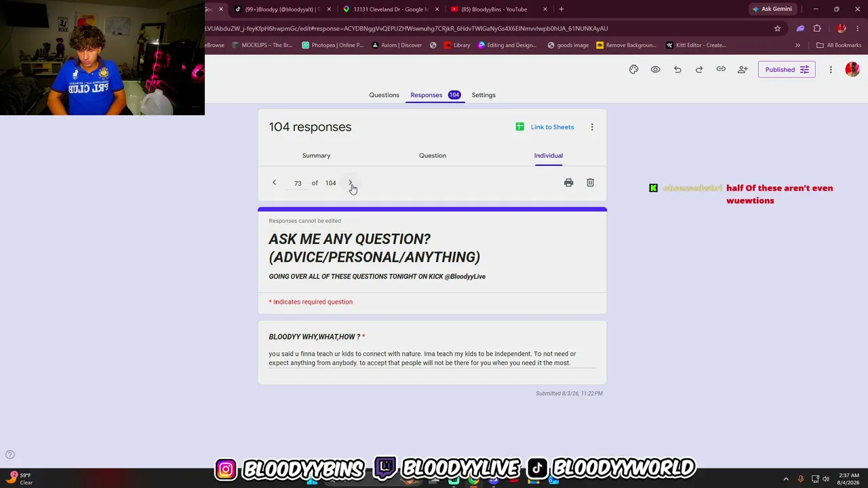Open the taskbar clock showing 2:37 AM

click(848, 479)
